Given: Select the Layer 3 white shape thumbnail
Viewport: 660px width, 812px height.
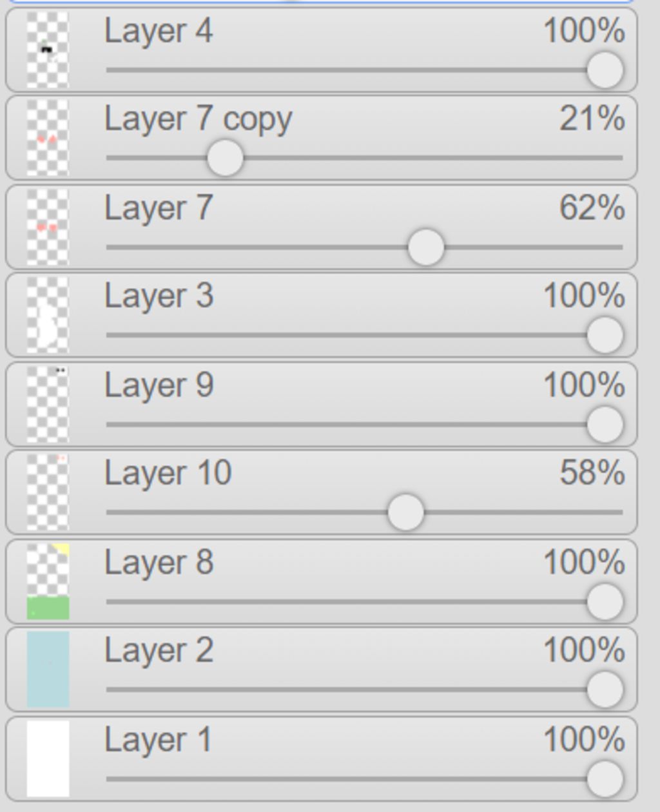Looking at the screenshot, I should click(x=48, y=314).
